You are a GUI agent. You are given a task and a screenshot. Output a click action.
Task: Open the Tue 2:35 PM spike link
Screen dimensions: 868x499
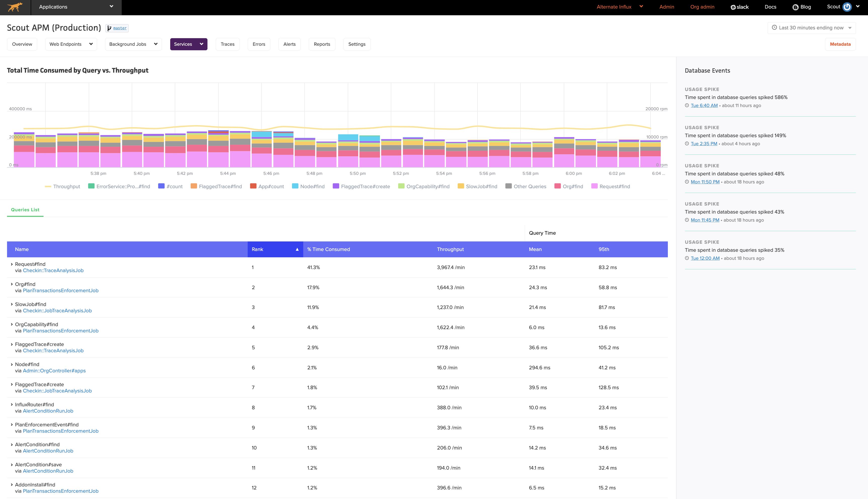pos(704,144)
